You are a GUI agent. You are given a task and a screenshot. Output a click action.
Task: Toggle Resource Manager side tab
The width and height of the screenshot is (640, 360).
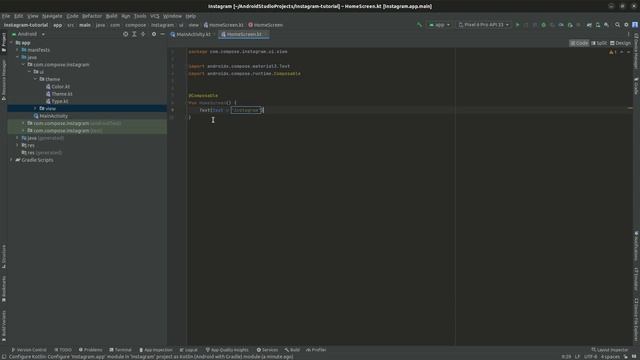(4, 80)
